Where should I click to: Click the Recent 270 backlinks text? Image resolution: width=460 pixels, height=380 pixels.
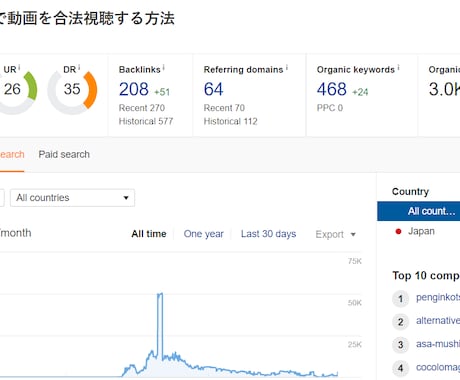pos(142,108)
